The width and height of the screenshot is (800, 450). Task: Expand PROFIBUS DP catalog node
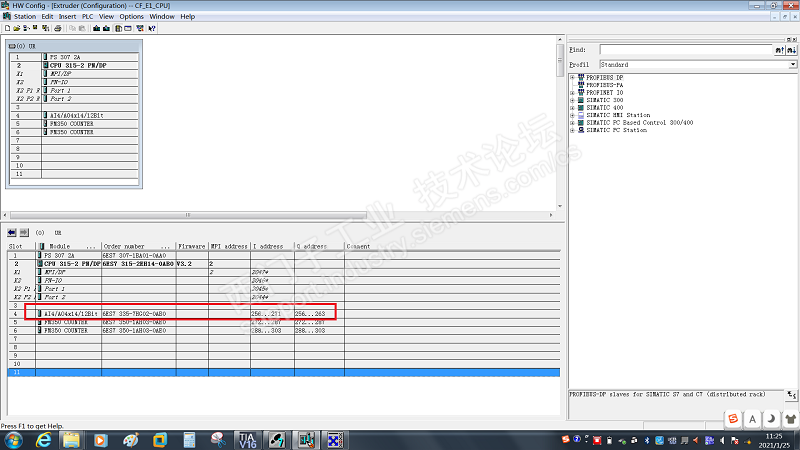(572, 78)
